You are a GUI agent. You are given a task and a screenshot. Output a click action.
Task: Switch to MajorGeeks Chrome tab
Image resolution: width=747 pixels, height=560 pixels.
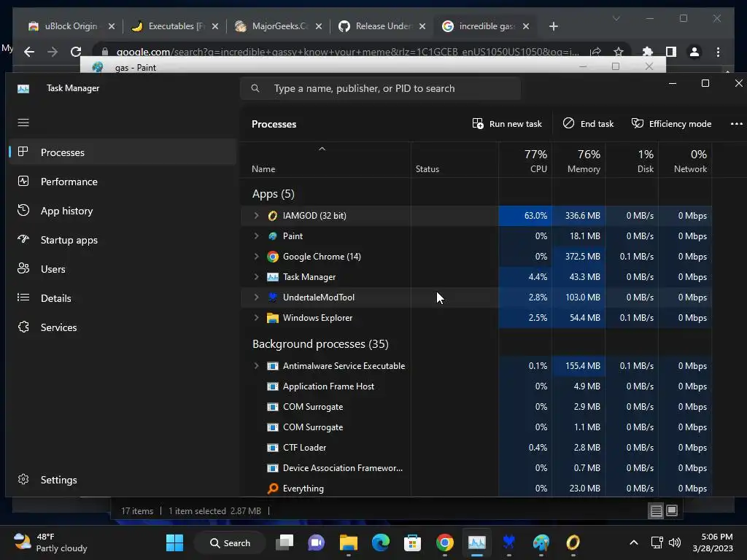(279, 26)
